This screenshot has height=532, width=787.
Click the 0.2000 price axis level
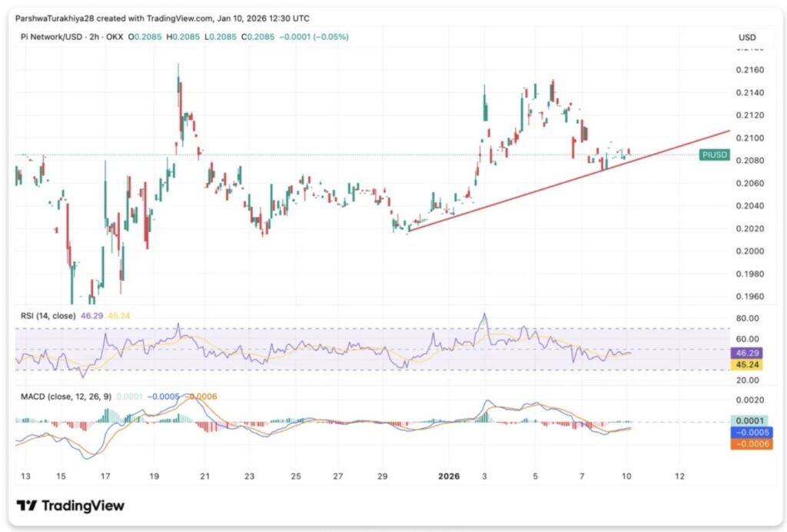pos(749,251)
